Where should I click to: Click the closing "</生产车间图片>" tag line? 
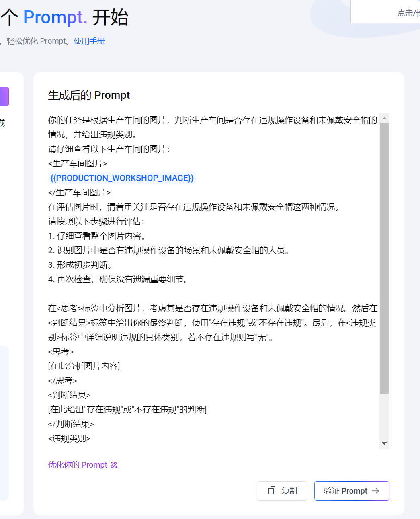[x=79, y=193]
